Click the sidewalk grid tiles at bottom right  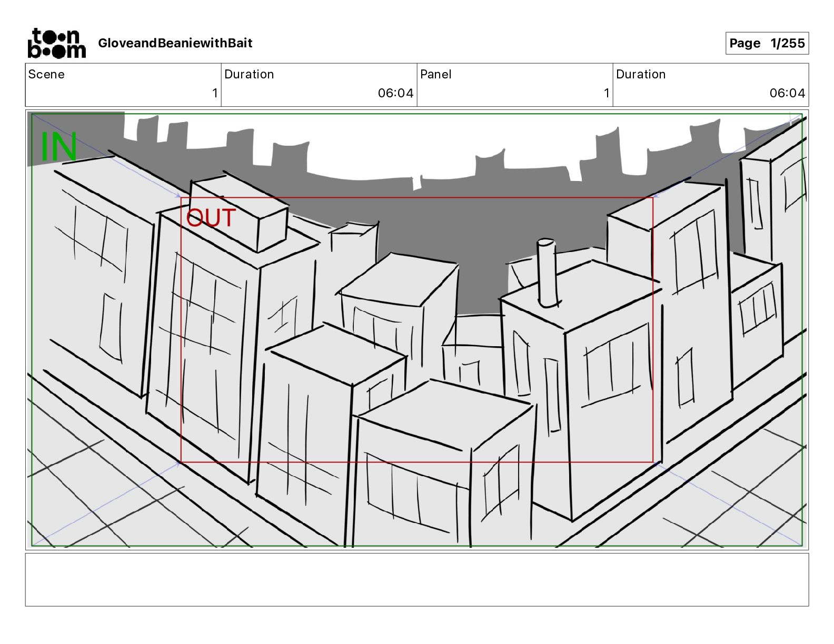pos(737,500)
